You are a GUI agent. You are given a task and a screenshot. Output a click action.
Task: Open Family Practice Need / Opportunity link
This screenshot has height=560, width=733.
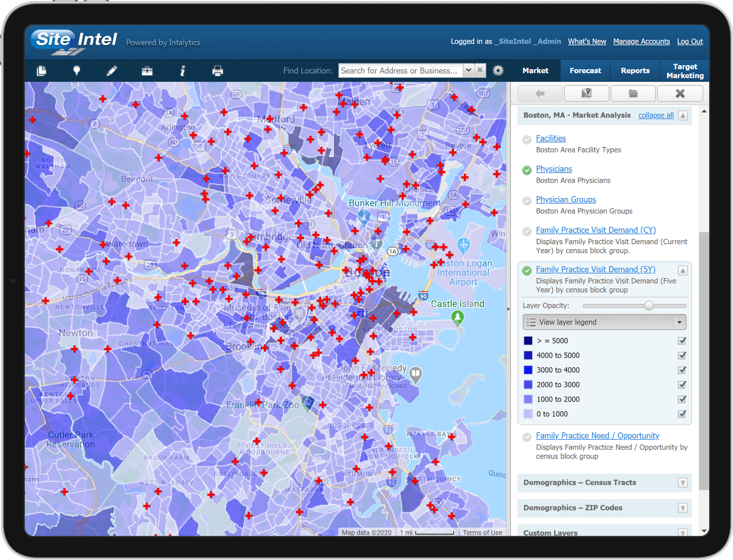[597, 436]
